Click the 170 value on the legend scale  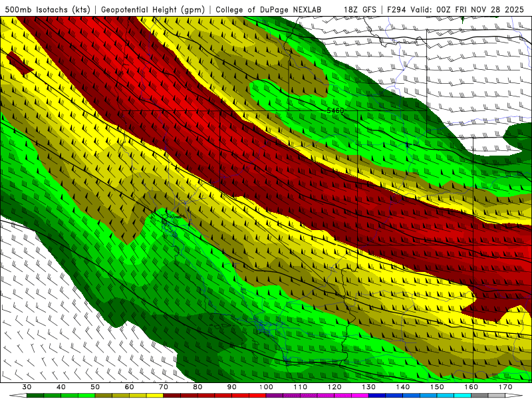point(505,387)
